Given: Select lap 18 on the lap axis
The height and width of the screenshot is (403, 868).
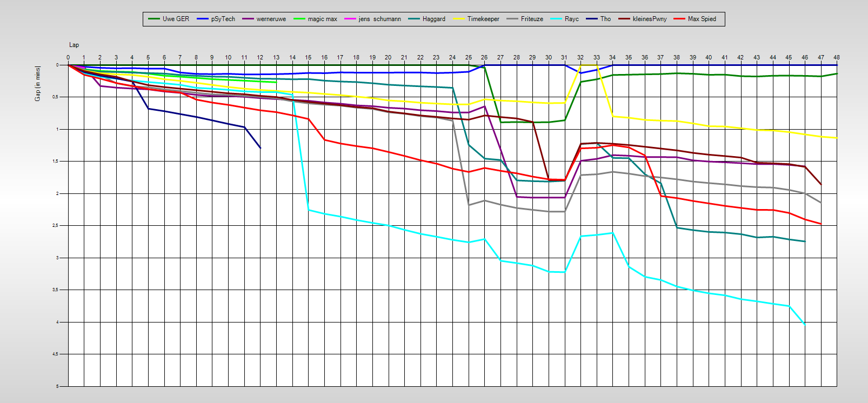Looking at the screenshot, I should coord(356,57).
